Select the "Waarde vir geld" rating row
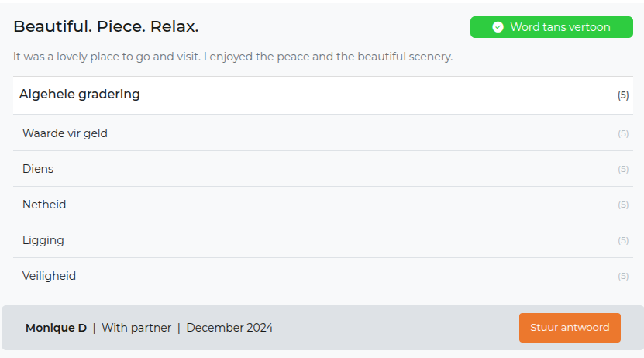This screenshot has width=644, height=358. (65, 133)
